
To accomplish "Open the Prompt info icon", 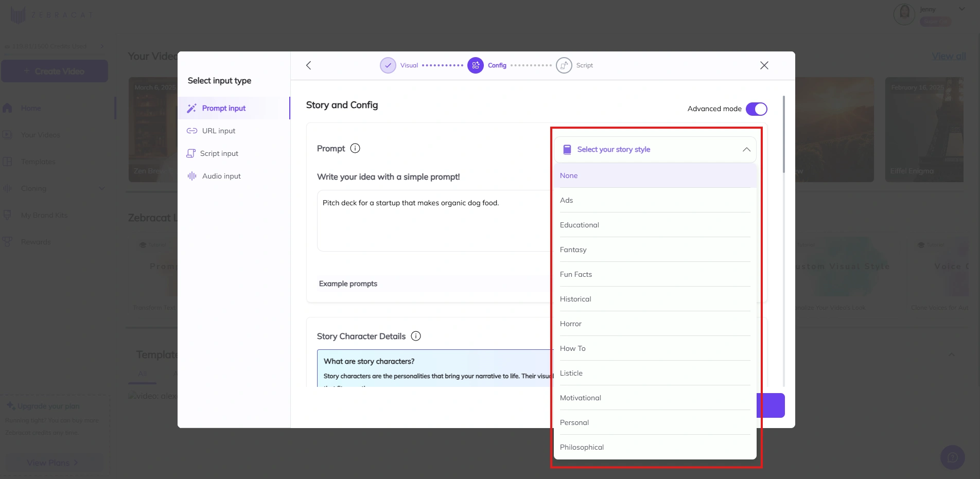I will (355, 148).
